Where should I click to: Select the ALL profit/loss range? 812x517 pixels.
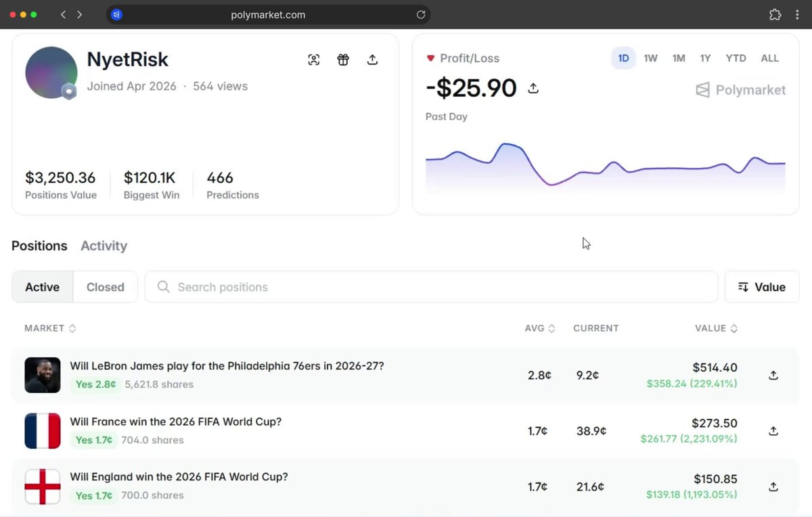coord(770,58)
